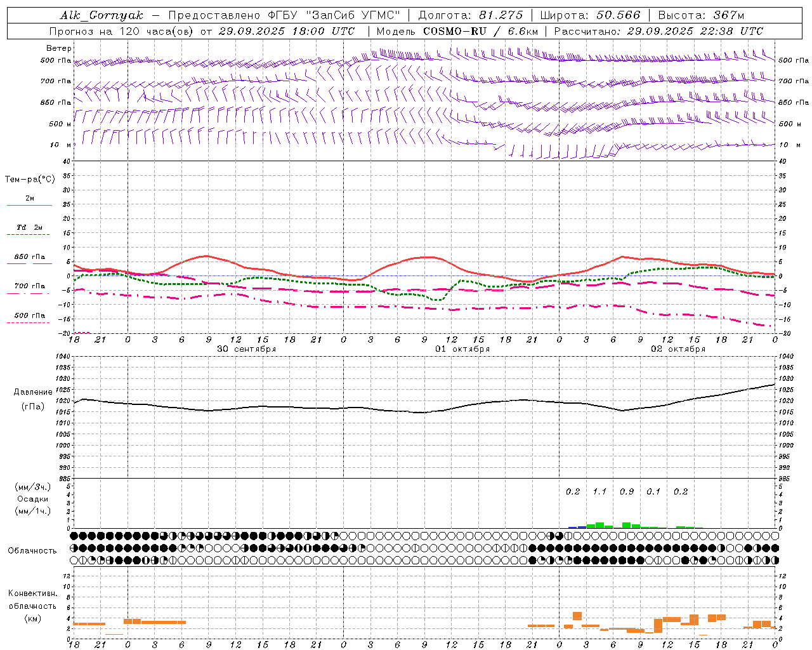Click the tallest orange convective cloud bar
812x650 pixels.
658,626
